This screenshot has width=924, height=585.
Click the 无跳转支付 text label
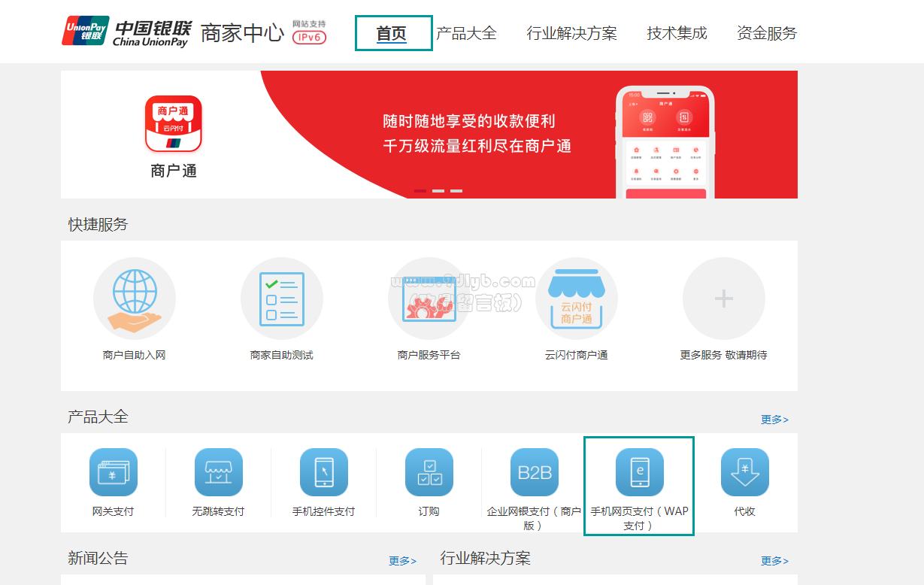219,511
